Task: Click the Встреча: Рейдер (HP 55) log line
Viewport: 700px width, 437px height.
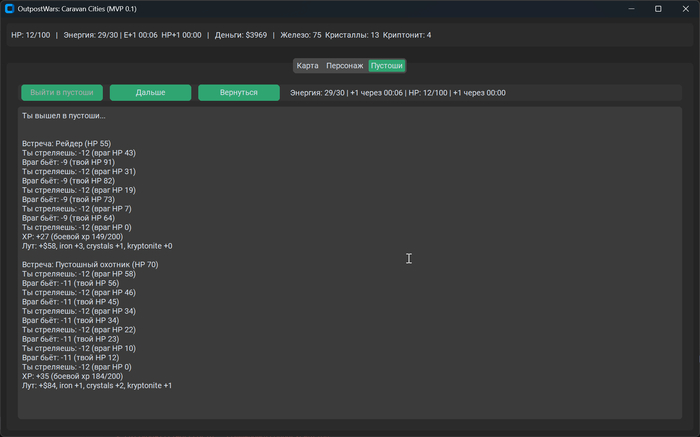Action: pos(66,143)
